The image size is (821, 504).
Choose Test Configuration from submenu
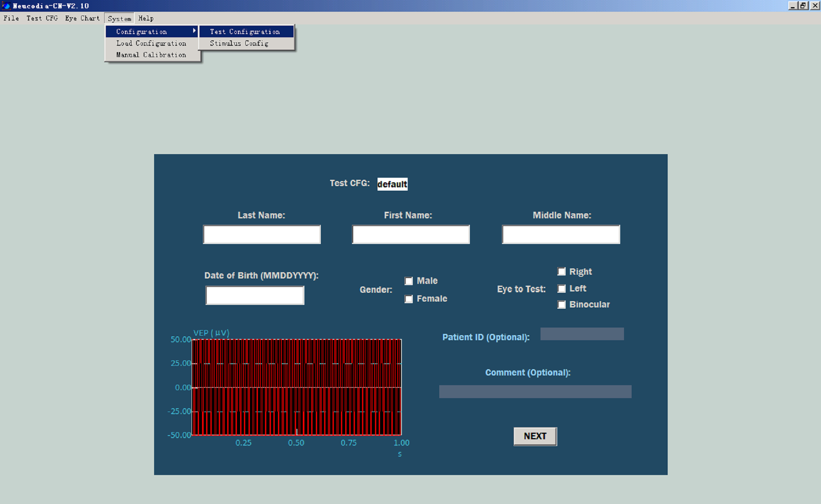(245, 31)
